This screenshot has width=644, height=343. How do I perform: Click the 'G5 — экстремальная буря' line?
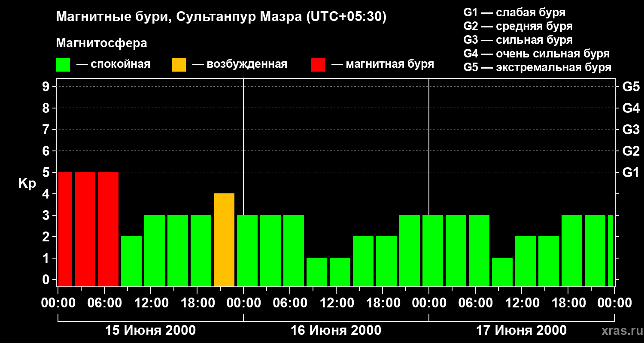click(538, 67)
